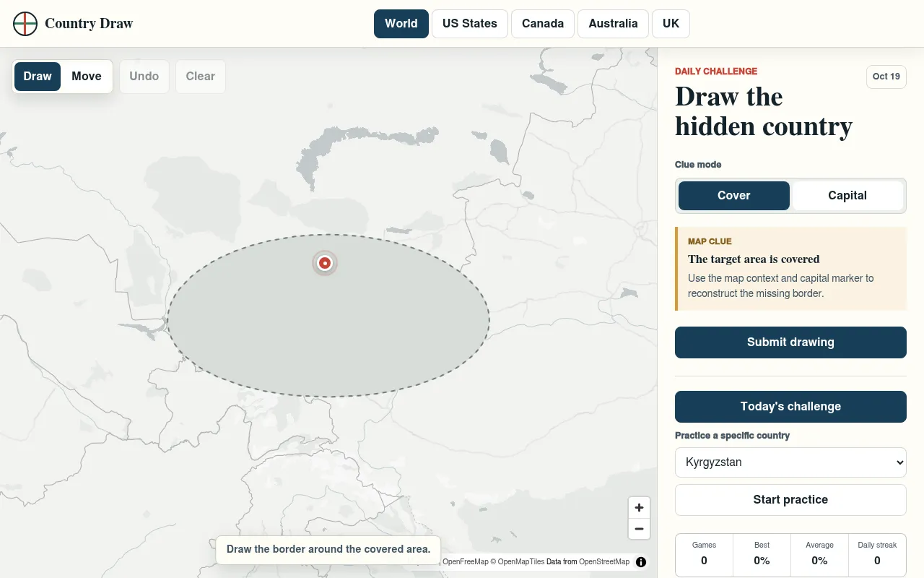Switch to Move mode
This screenshot has width=924, height=578.
point(87,77)
